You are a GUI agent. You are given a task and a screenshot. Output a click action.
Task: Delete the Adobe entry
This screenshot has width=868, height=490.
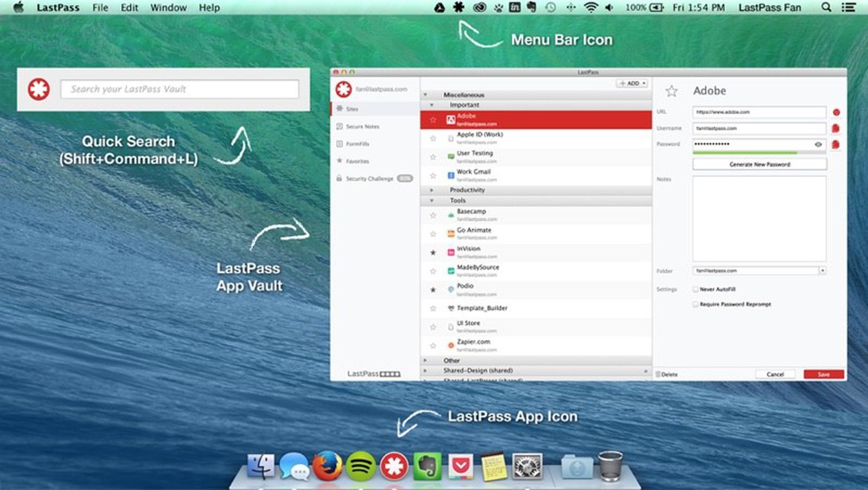pyautogui.click(x=666, y=374)
